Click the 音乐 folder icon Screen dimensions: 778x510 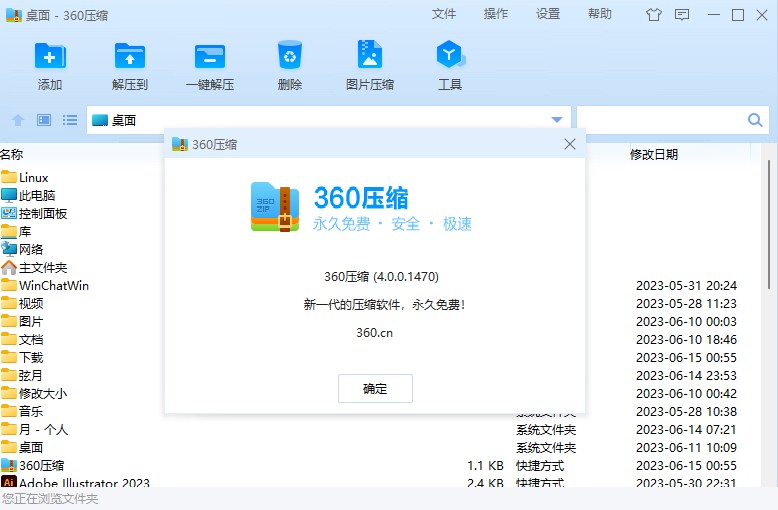pos(9,411)
